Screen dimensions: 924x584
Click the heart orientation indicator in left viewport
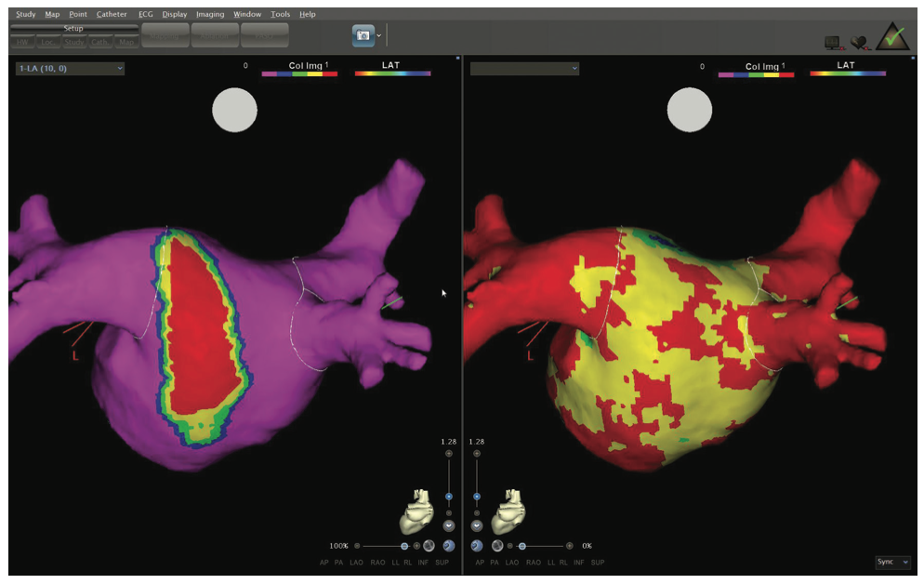[418, 507]
